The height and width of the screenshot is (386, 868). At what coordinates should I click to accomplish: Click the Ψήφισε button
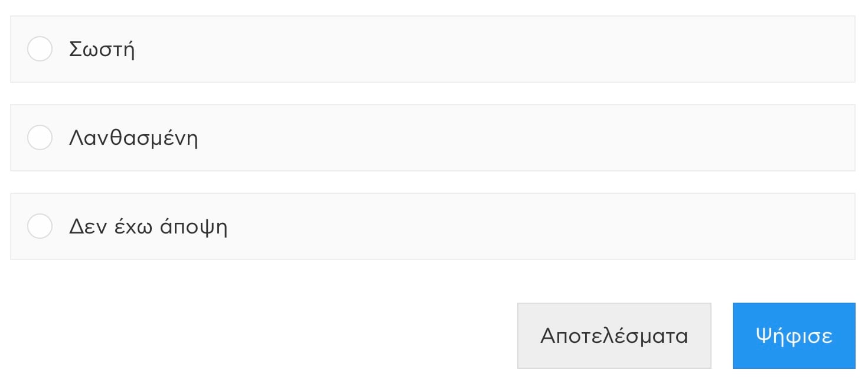(794, 336)
